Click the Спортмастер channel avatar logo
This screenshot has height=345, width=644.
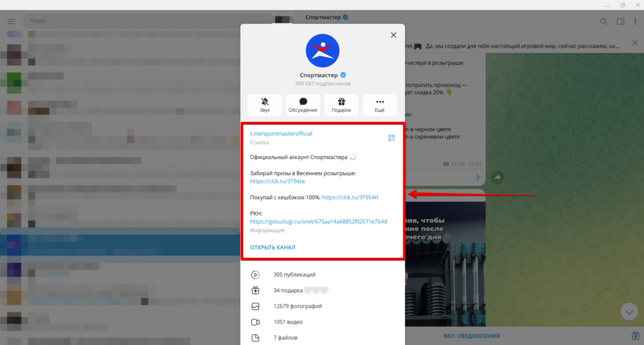point(323,51)
